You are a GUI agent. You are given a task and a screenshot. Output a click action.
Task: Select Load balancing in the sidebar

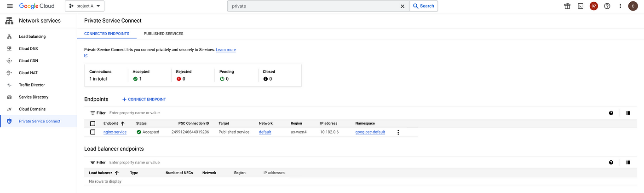(x=32, y=36)
